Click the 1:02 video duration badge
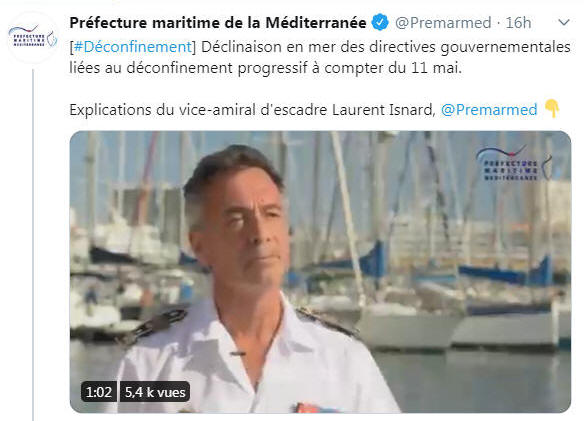 pos(99,392)
